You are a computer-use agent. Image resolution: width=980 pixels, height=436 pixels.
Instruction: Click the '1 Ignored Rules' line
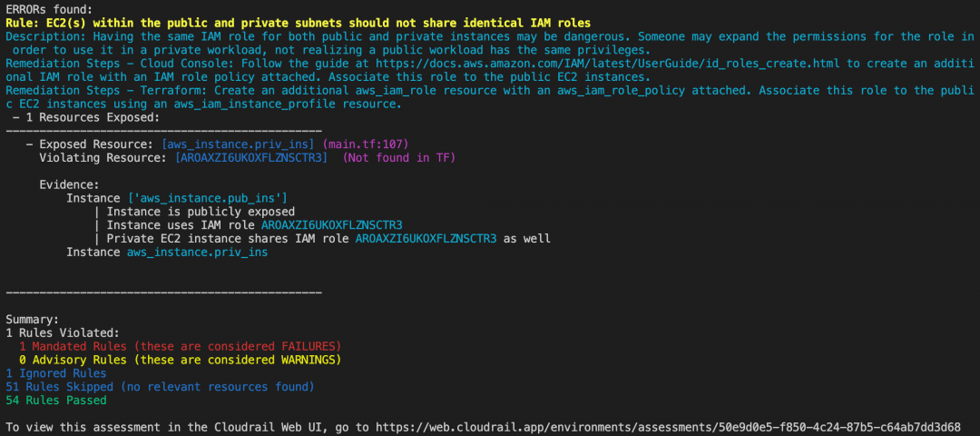click(55, 373)
